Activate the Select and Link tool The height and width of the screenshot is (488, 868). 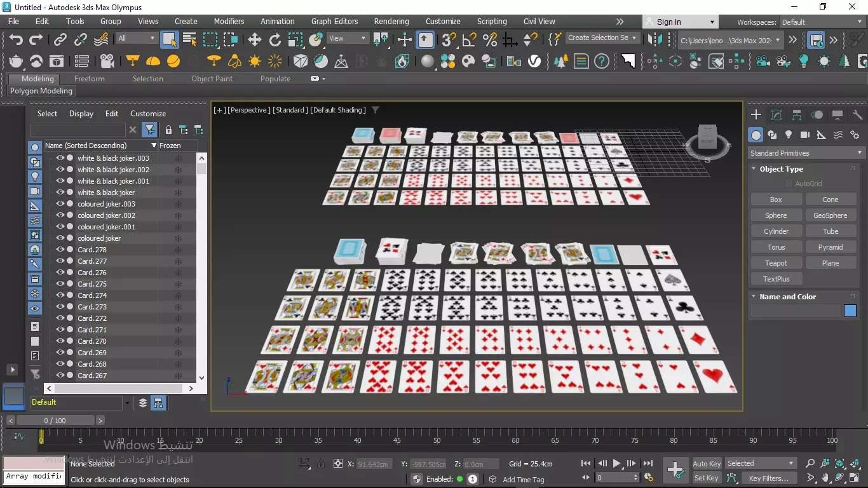pyautogui.click(x=60, y=39)
